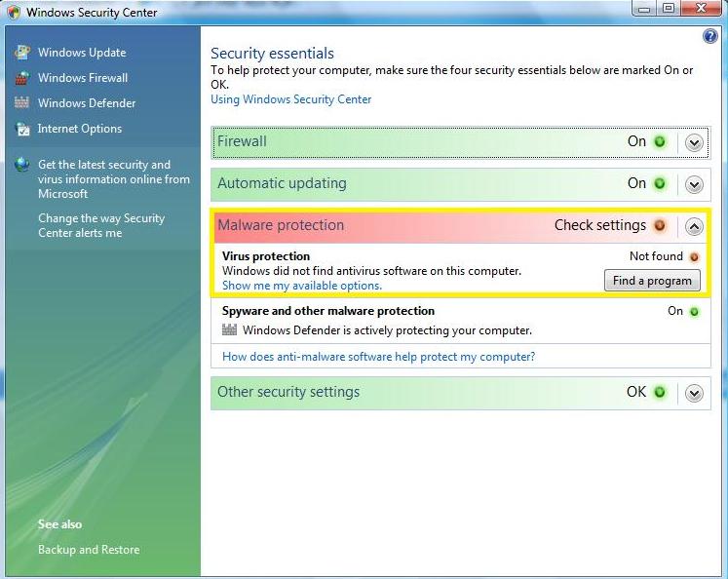Open the anti-malware software help link
Image resolution: width=728 pixels, height=579 pixels.
pos(378,357)
